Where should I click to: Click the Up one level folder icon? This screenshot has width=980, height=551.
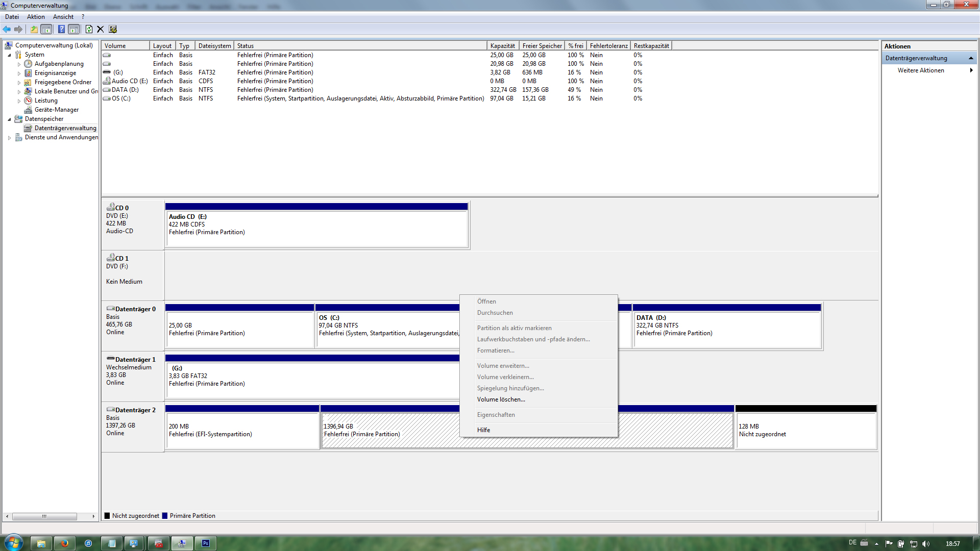(34, 29)
